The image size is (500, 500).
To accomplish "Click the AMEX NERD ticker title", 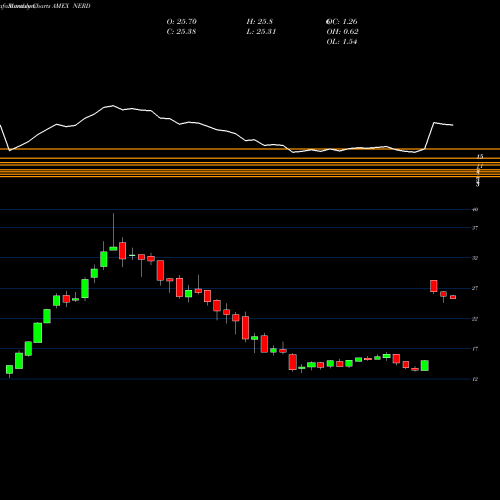I will click(x=71, y=6).
